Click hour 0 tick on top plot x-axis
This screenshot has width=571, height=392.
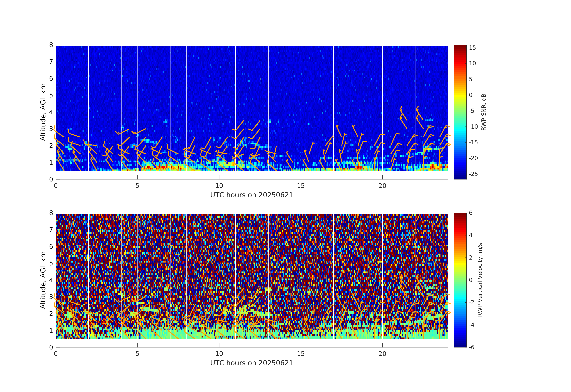pyautogui.click(x=56, y=186)
